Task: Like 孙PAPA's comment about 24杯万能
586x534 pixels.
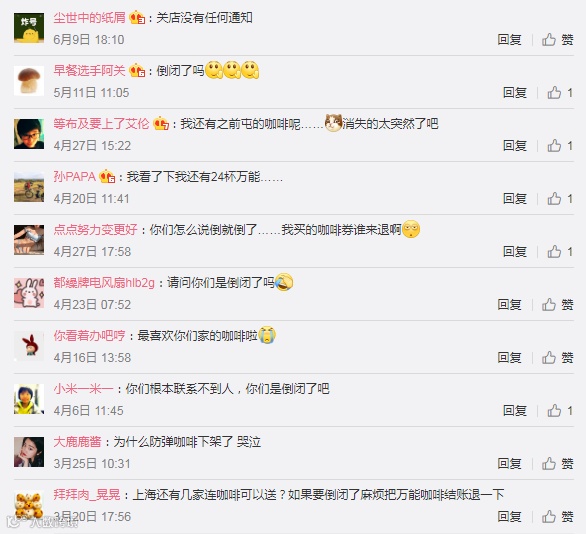Action: pyautogui.click(x=560, y=199)
